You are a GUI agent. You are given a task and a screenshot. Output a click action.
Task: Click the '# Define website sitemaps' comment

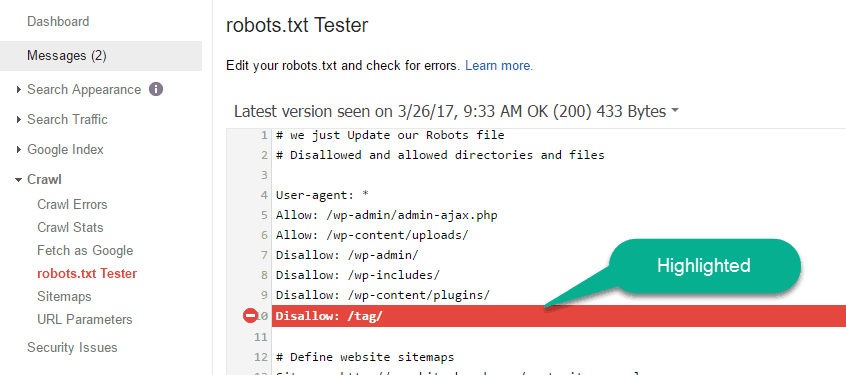[365, 357]
